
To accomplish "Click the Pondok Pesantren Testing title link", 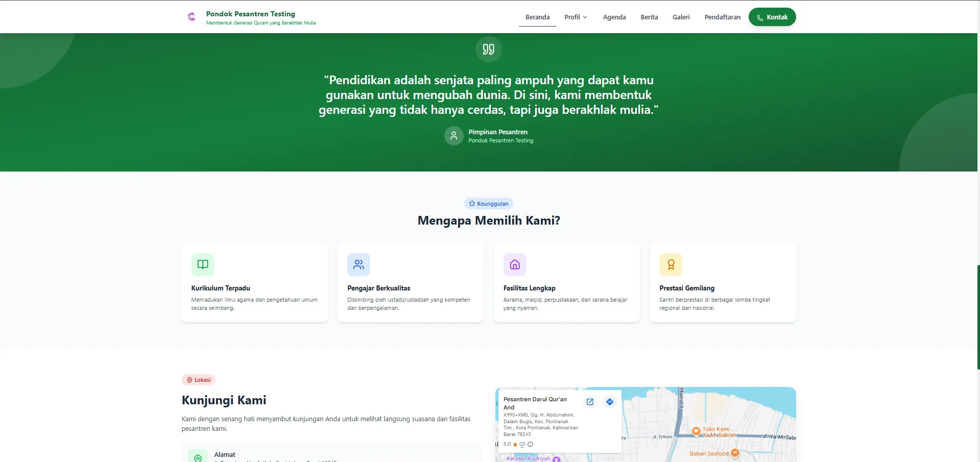I will tap(250, 14).
